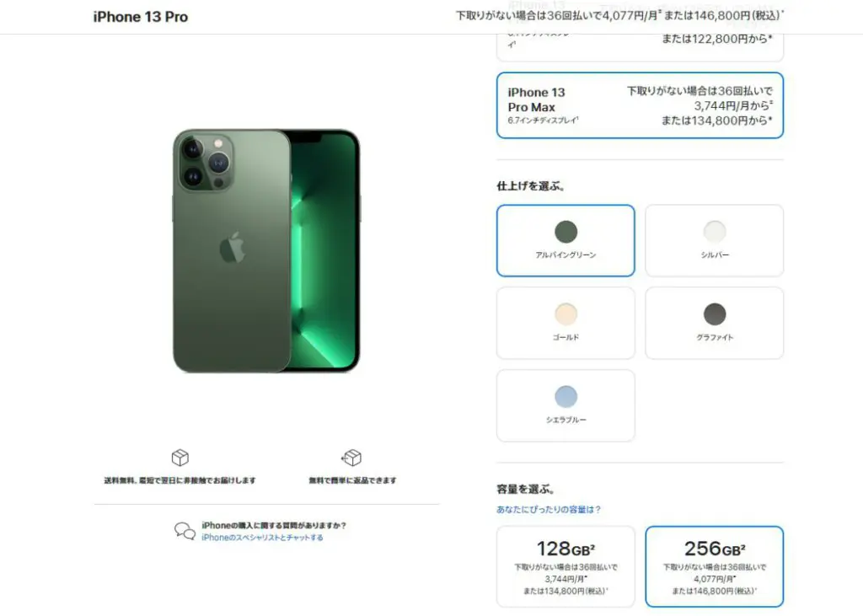Pick the グラファイト finish swatch
The image size is (863, 616).
coord(715,323)
